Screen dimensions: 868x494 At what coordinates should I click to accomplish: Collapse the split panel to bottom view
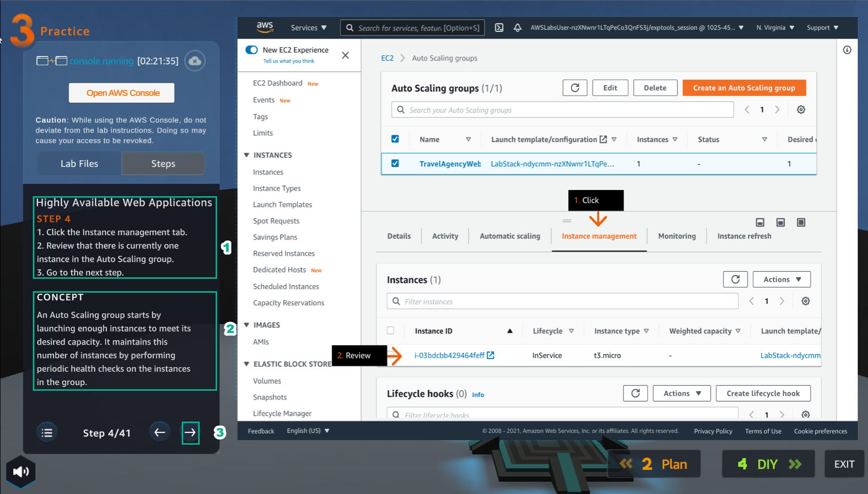click(x=760, y=222)
